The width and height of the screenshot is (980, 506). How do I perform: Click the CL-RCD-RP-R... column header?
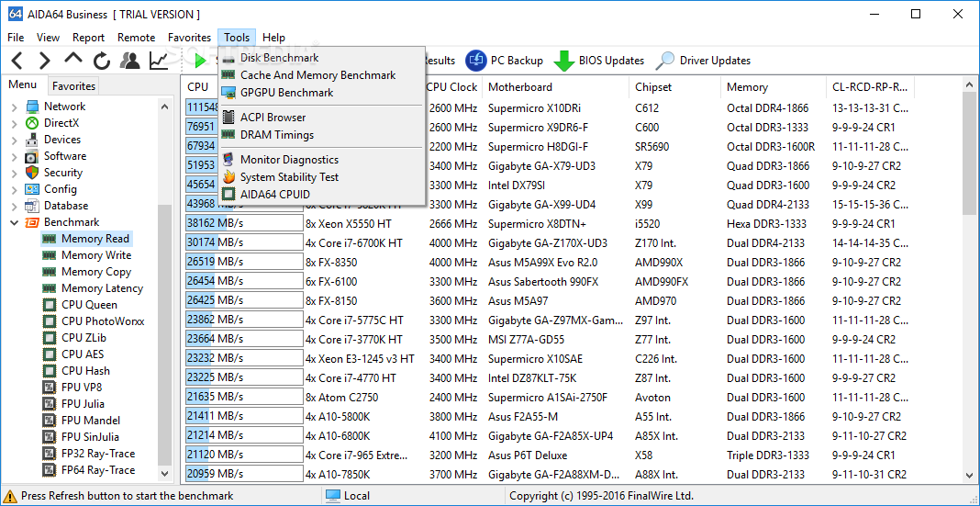click(870, 87)
